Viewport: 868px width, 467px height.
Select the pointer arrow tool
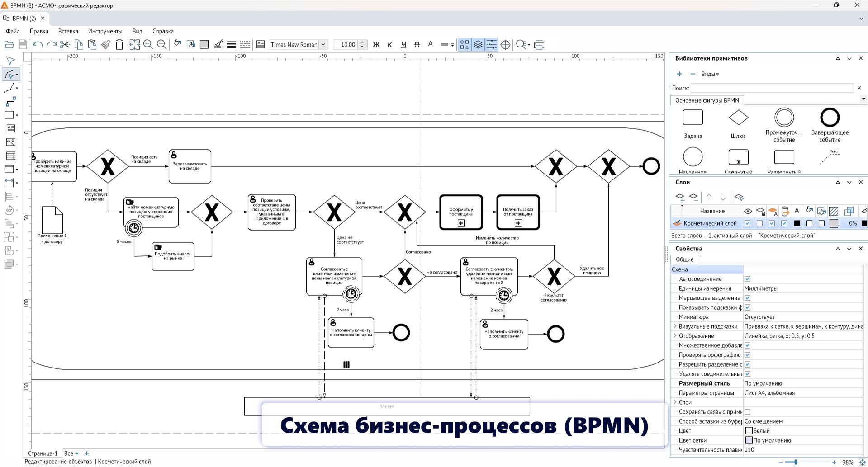tap(10, 61)
